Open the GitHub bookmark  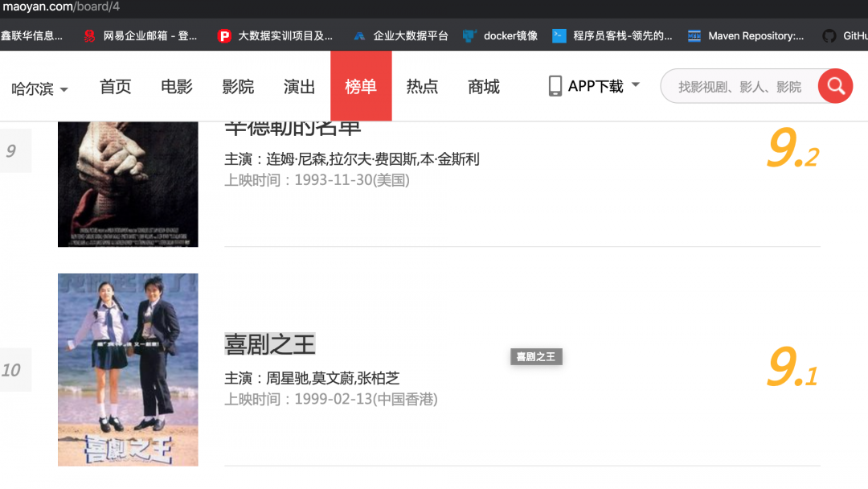[845, 36]
